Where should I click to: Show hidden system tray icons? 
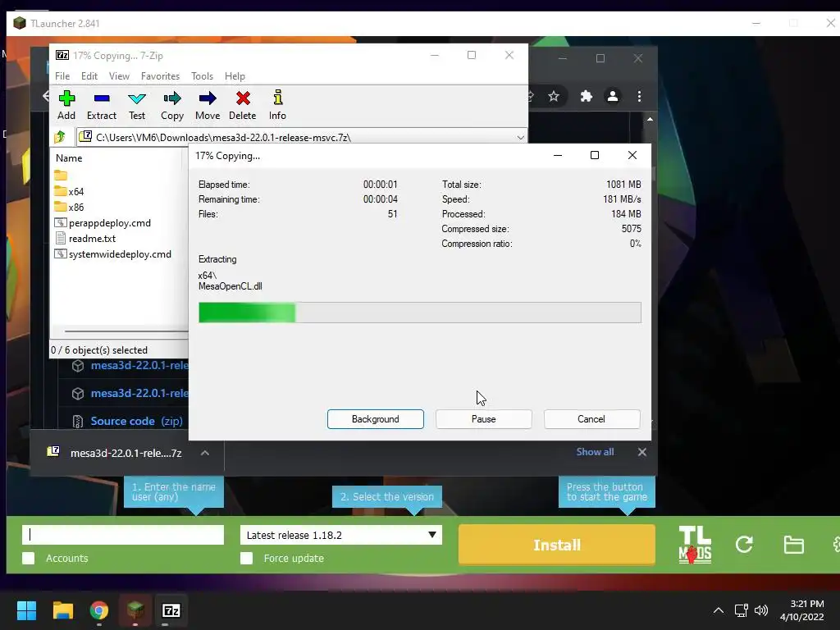719,610
